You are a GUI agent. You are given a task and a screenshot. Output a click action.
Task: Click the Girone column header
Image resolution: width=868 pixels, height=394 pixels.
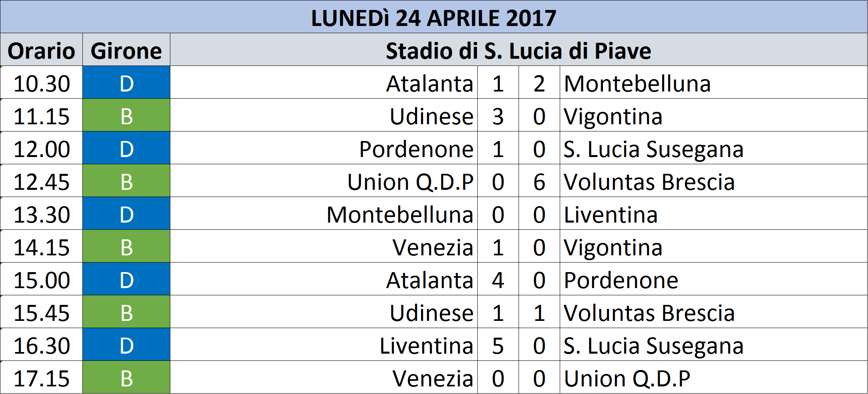point(126,50)
